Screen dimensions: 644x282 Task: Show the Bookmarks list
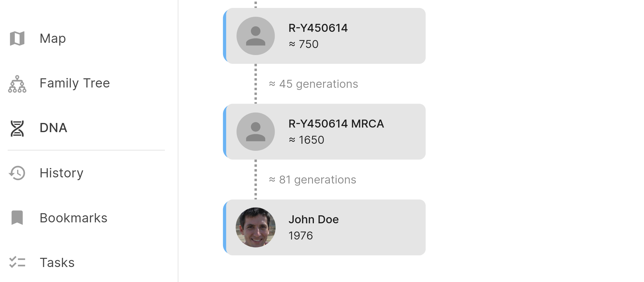tap(73, 218)
